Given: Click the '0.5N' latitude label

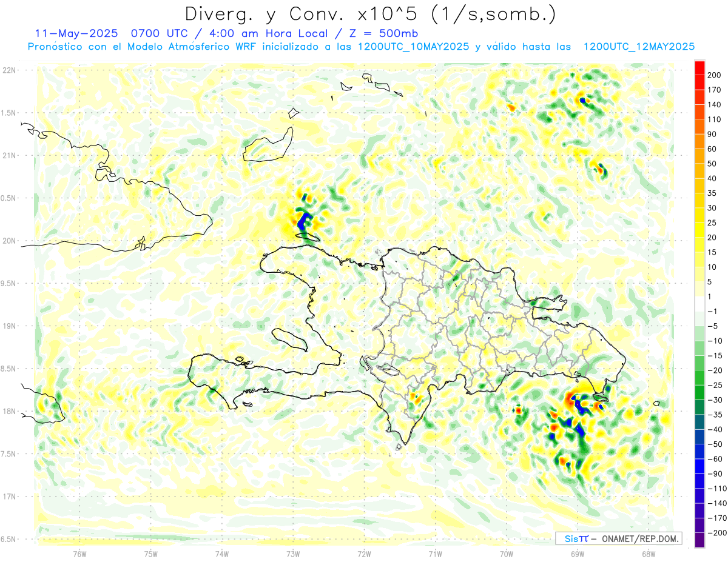Looking at the screenshot, I should (9, 198).
